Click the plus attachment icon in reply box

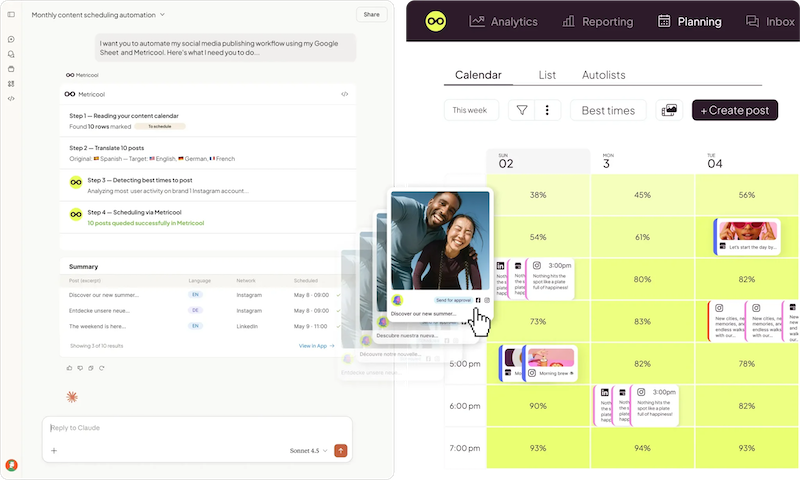tap(54, 450)
